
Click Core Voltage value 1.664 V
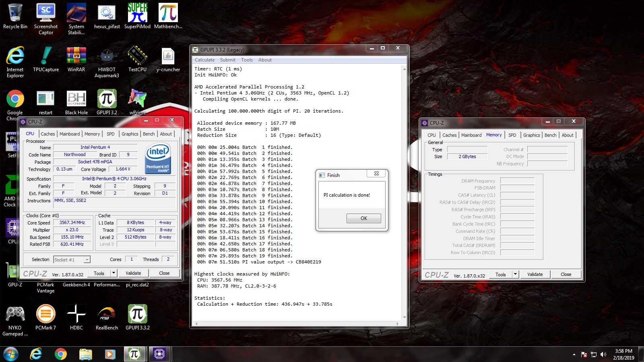[x=123, y=169]
